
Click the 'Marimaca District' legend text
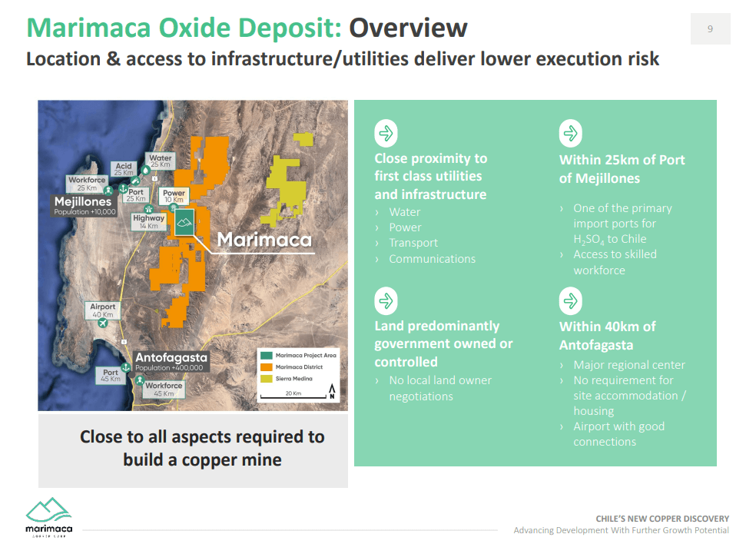[x=299, y=367]
